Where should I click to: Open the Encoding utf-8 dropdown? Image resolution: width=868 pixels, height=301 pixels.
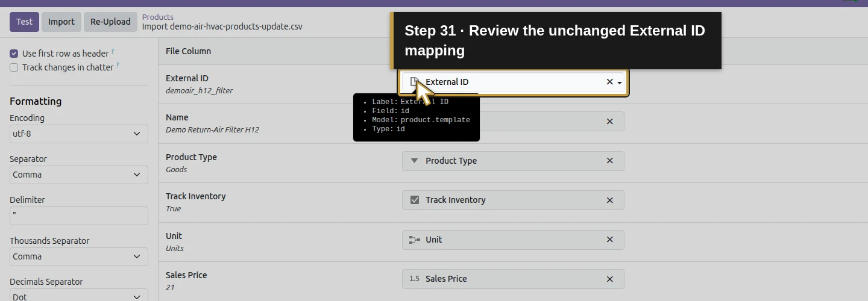click(79, 134)
